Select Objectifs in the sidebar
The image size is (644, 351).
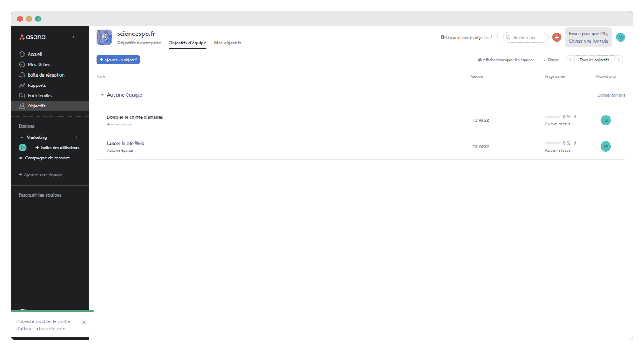pos(50,106)
